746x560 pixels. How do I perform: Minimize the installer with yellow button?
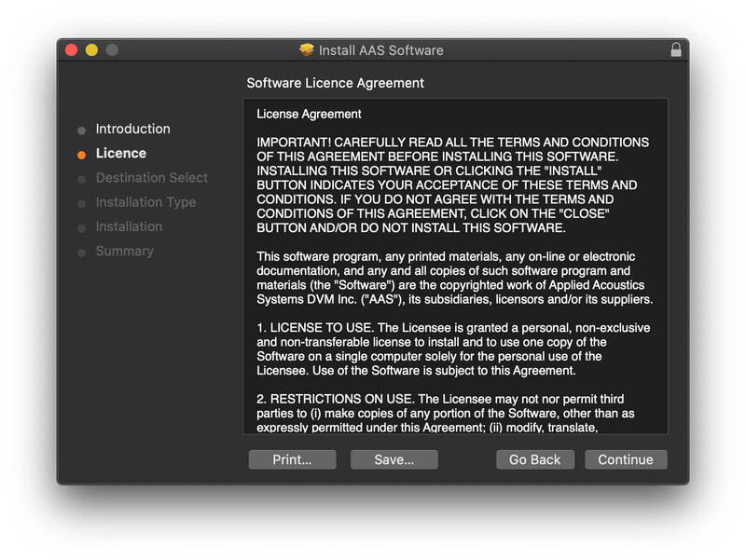tap(91, 50)
